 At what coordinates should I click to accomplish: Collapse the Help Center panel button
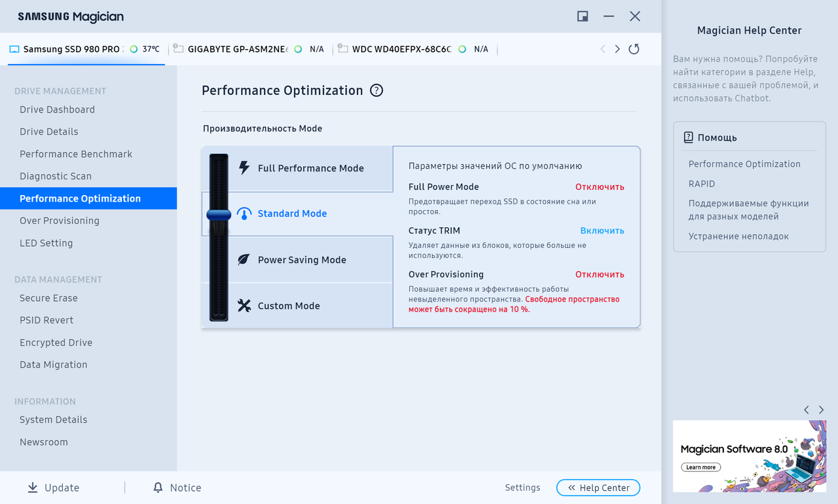click(598, 488)
